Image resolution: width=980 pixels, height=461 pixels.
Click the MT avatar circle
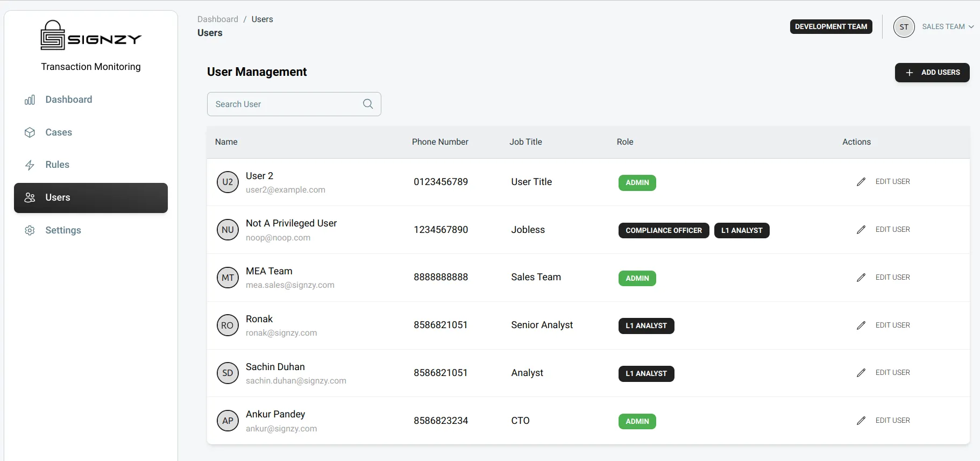[x=228, y=278]
